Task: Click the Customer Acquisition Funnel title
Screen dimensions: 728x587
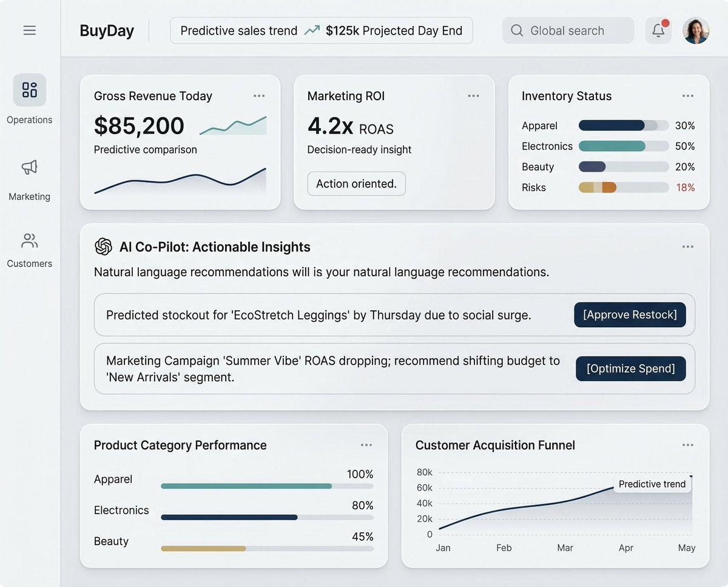Action: [x=495, y=445]
